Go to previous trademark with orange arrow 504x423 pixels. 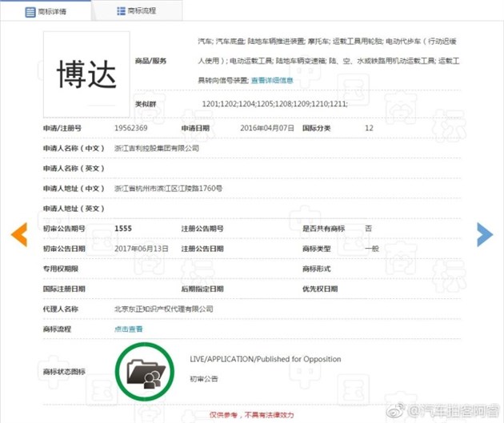tap(19, 234)
